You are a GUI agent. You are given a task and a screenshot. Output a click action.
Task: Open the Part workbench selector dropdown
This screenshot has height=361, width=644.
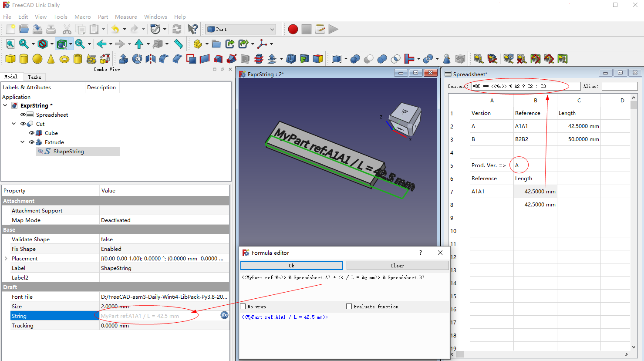tap(241, 29)
